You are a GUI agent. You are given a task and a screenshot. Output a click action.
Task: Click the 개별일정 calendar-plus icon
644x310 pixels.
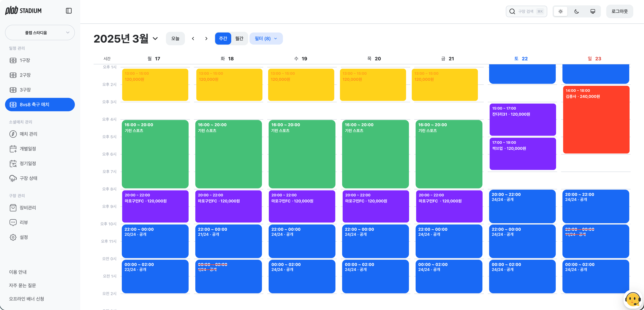point(13,149)
